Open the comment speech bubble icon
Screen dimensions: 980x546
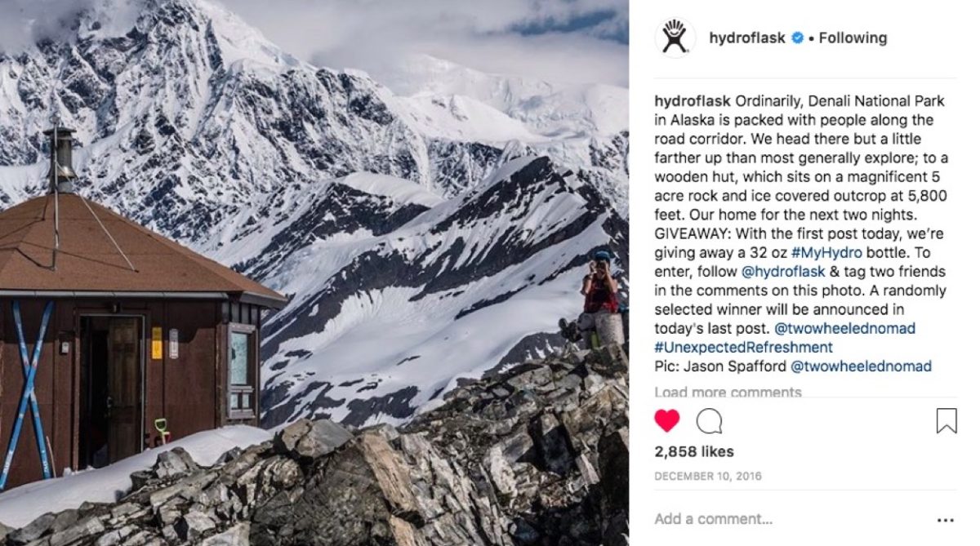pyautogui.click(x=709, y=421)
